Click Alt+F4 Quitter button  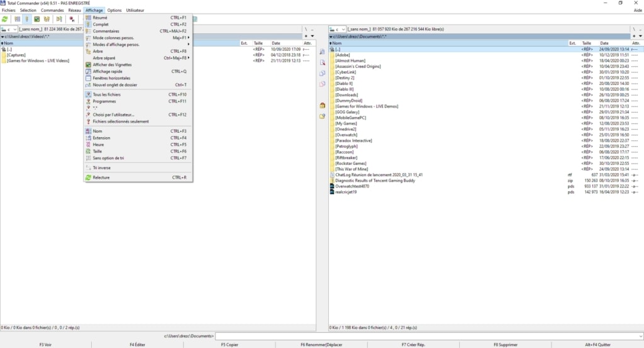point(597,345)
